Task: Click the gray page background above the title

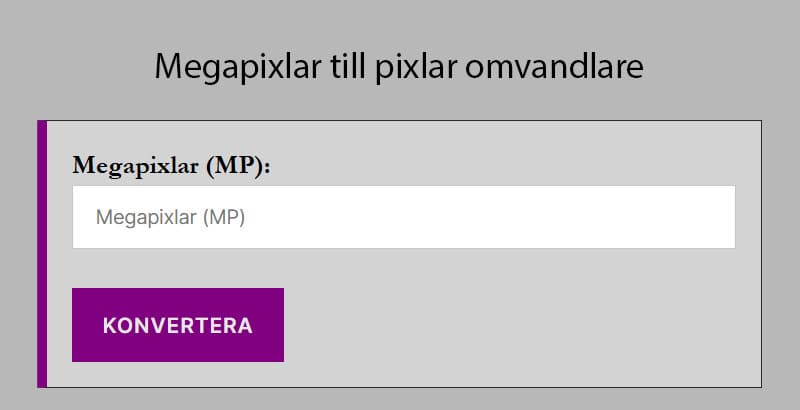Action: pos(400,20)
